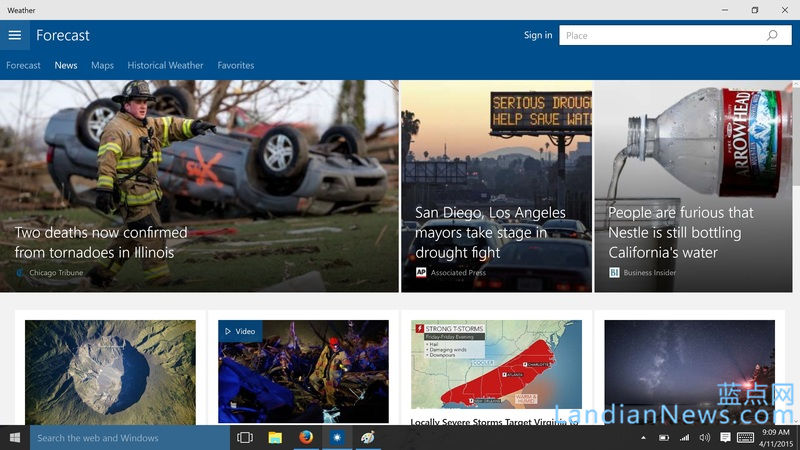Open the Maps tab
800x450 pixels.
tap(103, 65)
